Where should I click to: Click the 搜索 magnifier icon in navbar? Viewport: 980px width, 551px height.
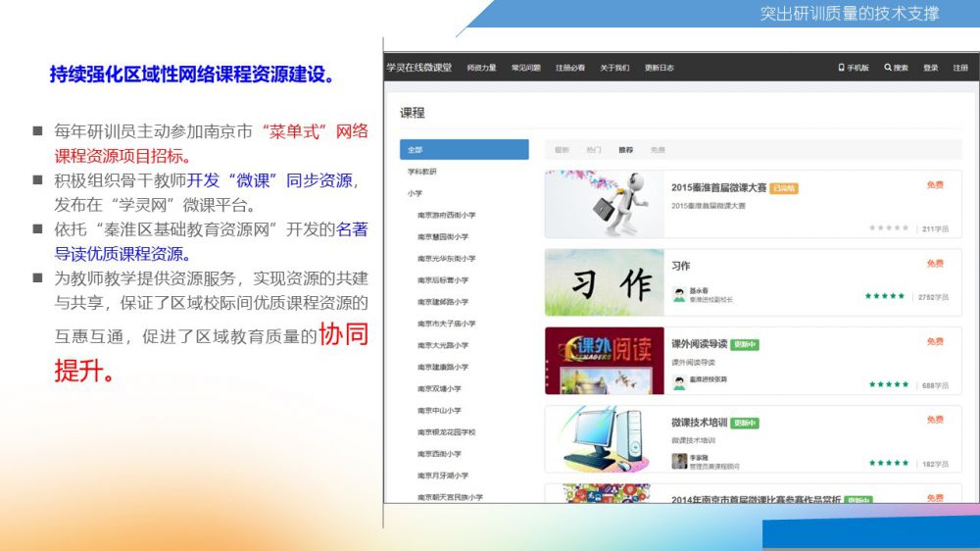click(888, 68)
